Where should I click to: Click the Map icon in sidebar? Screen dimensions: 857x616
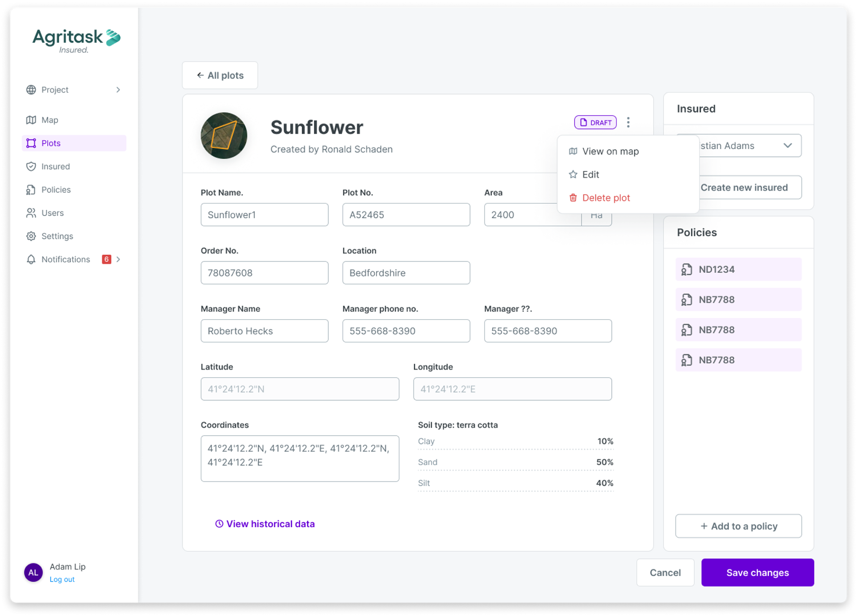coord(31,120)
